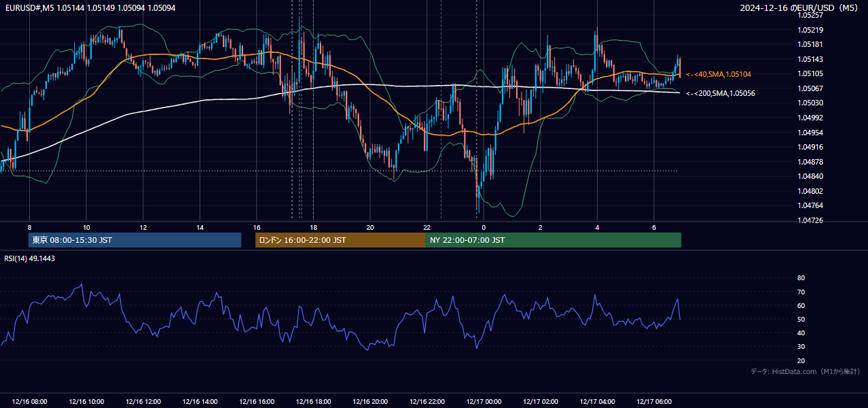Select the 200 SMA 1.05056 label

(x=721, y=93)
